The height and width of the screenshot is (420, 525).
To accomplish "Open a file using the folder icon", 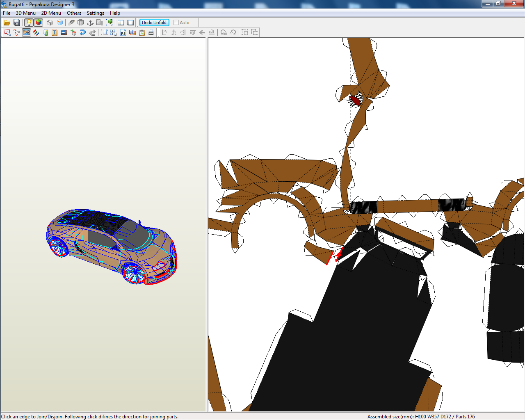I will tap(7, 22).
